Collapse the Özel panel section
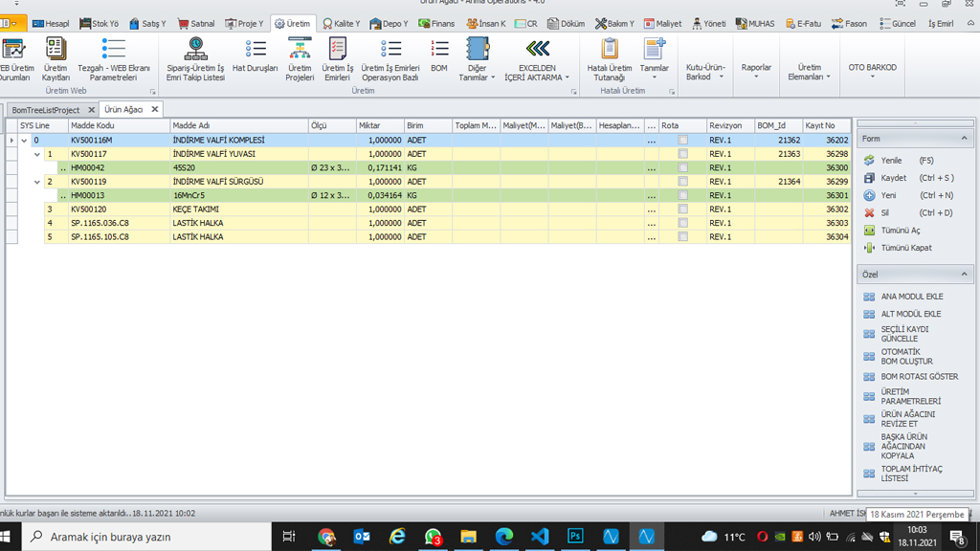The height and width of the screenshot is (551, 980). tap(964, 275)
